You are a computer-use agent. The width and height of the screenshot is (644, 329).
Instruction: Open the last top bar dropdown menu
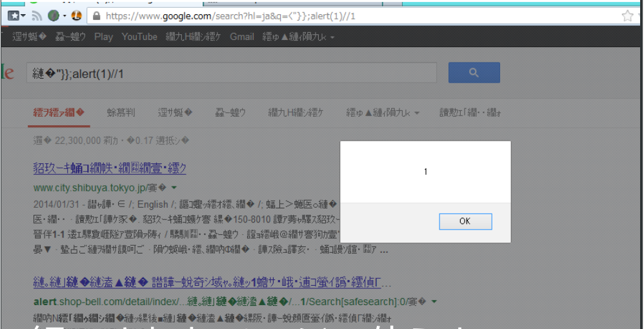click(x=299, y=37)
